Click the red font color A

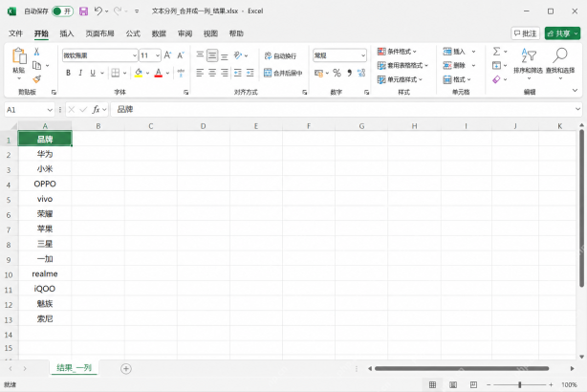coord(159,73)
